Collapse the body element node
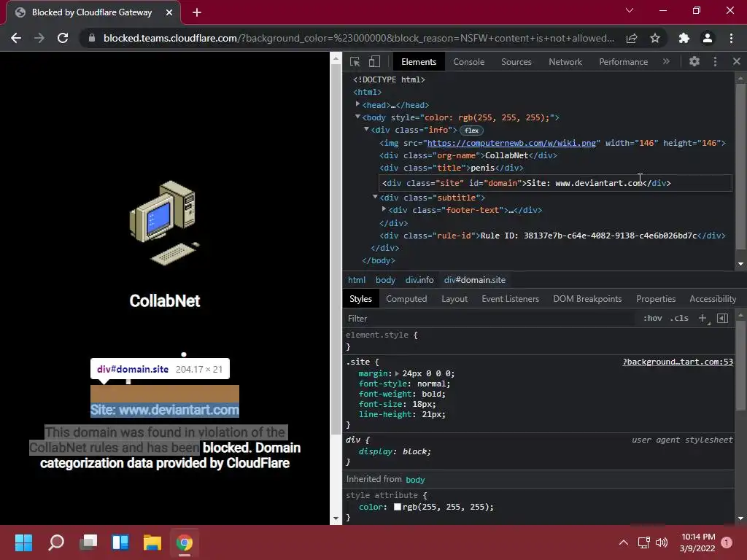The image size is (747, 560). [x=357, y=117]
